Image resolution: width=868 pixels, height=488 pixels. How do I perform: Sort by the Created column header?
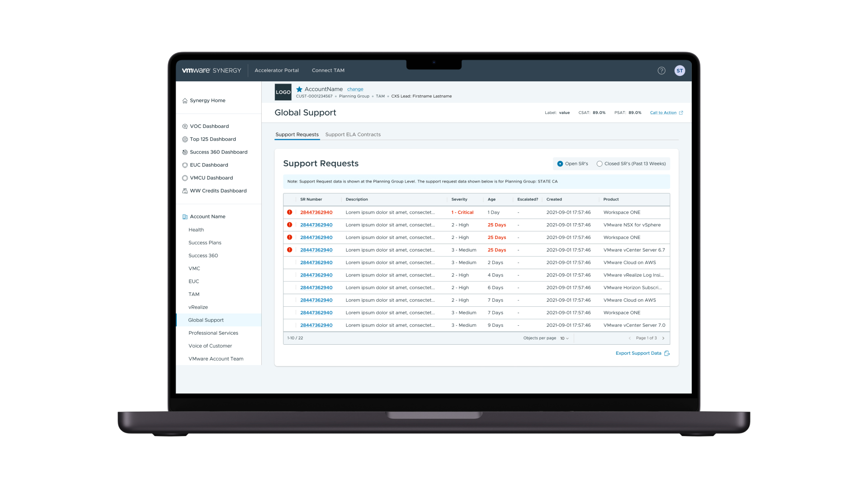554,199
